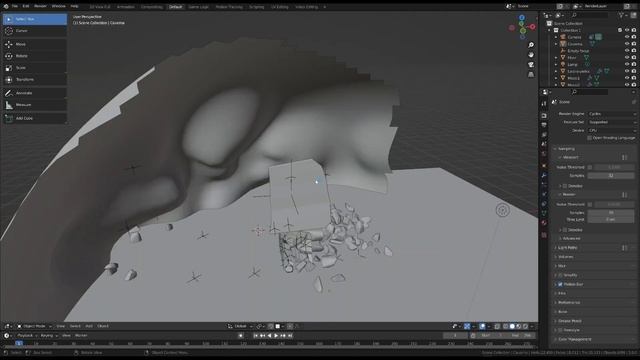Image resolution: width=640 pixels, height=360 pixels.
Task: Open the Feature Set dropdown
Action: (x=612, y=122)
